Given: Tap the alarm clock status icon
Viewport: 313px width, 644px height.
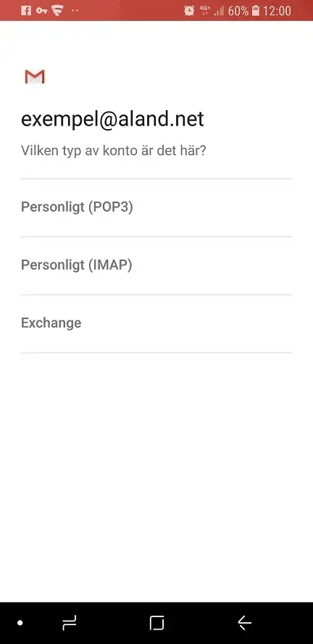Looking at the screenshot, I should point(189,11).
